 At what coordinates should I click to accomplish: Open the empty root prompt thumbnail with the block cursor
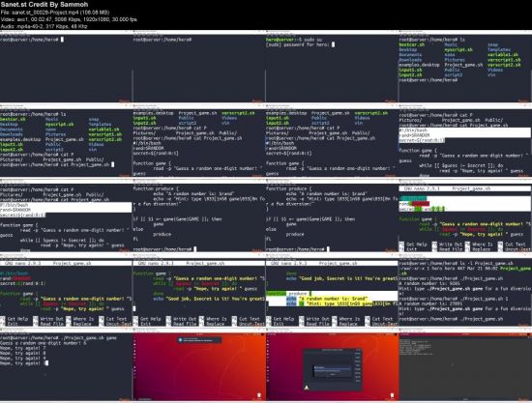66,67
